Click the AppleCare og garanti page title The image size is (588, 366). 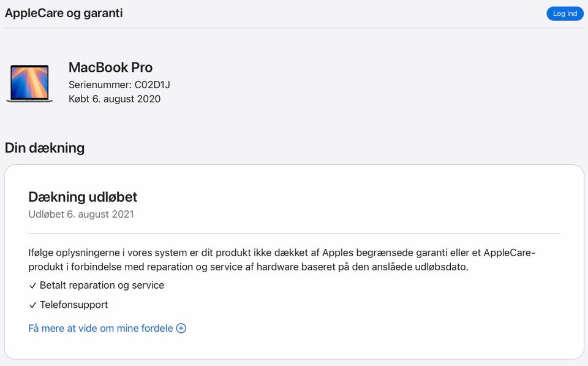(x=64, y=12)
